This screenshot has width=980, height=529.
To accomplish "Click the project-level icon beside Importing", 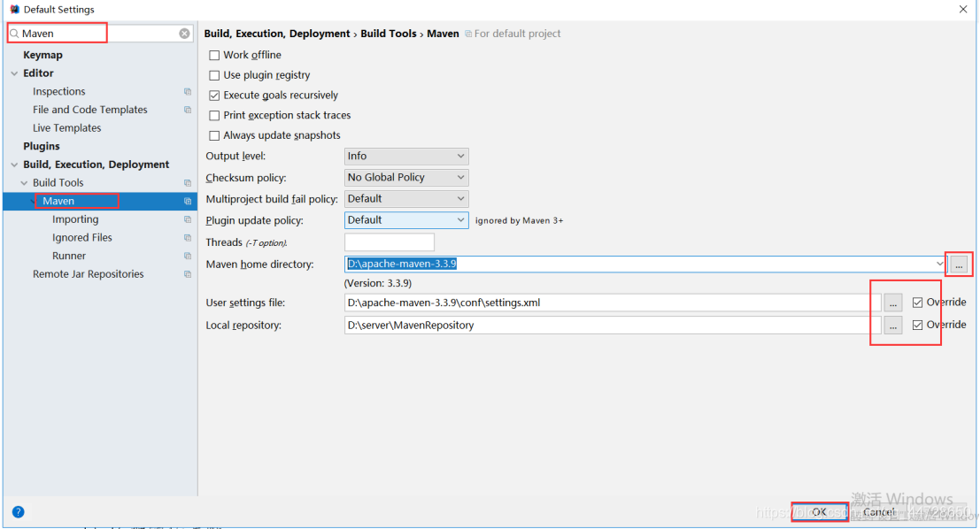I will (x=188, y=219).
